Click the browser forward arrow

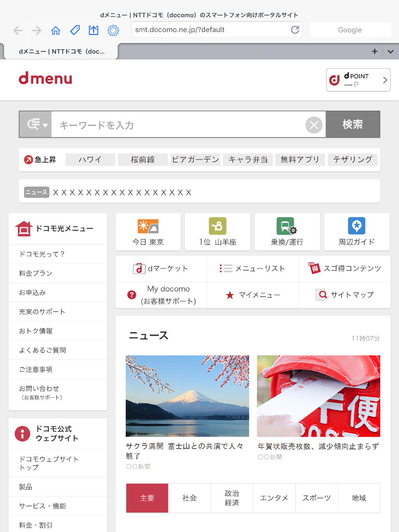[37, 30]
